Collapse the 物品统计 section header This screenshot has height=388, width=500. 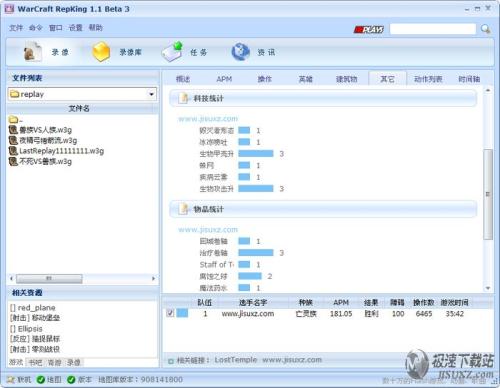(x=323, y=209)
